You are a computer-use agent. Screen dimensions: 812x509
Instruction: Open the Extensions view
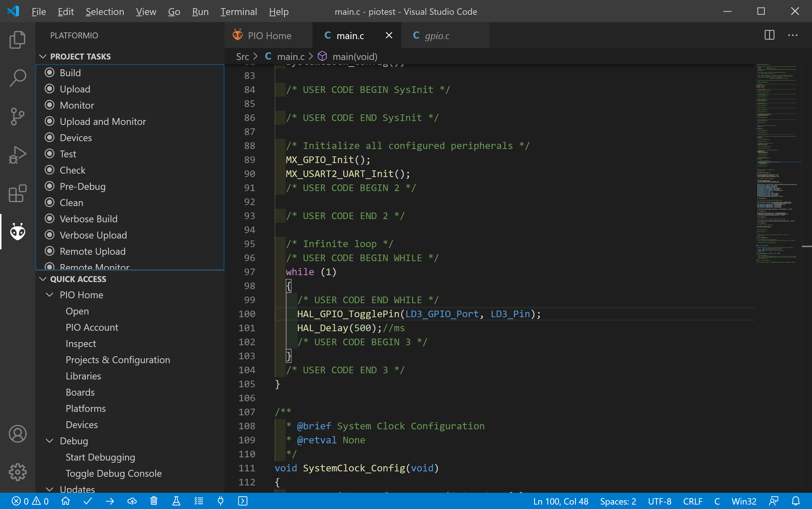click(x=17, y=193)
